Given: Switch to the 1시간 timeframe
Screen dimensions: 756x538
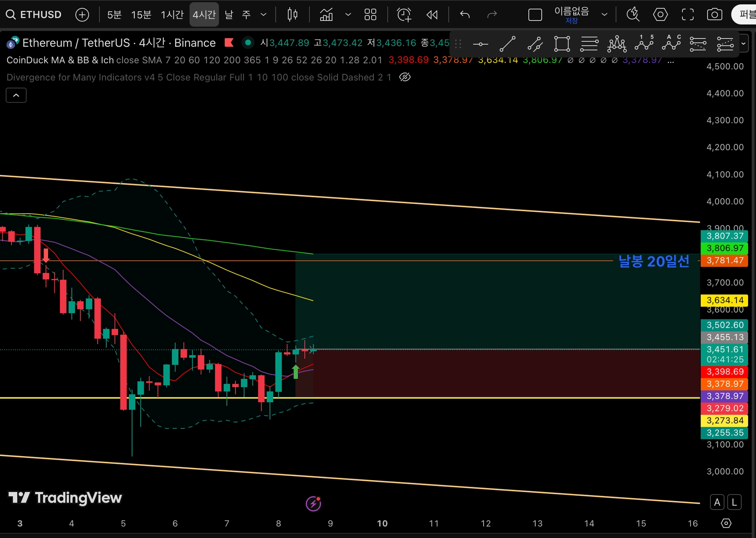Looking at the screenshot, I should tap(172, 15).
